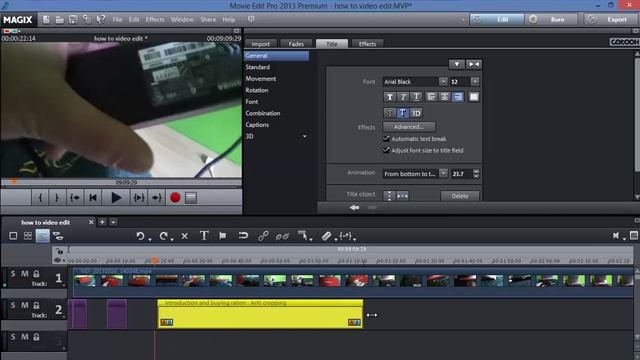Align title text right icon
The width and height of the screenshot is (640, 360).
[x=458, y=97]
